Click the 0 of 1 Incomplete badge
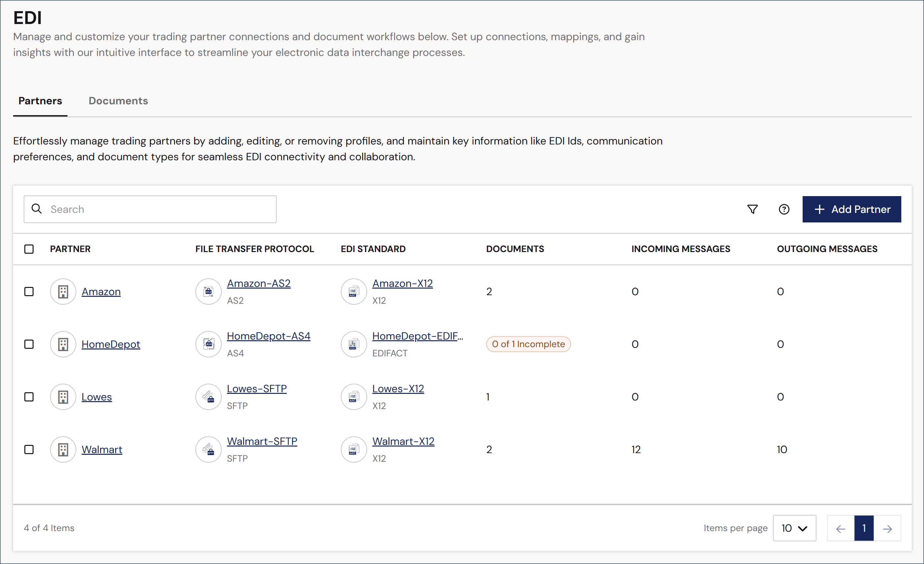Viewport: 924px width, 564px height. pyautogui.click(x=528, y=344)
